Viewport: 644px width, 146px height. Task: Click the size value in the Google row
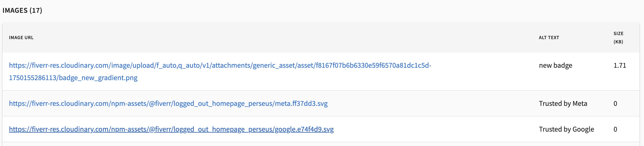pyautogui.click(x=615, y=129)
